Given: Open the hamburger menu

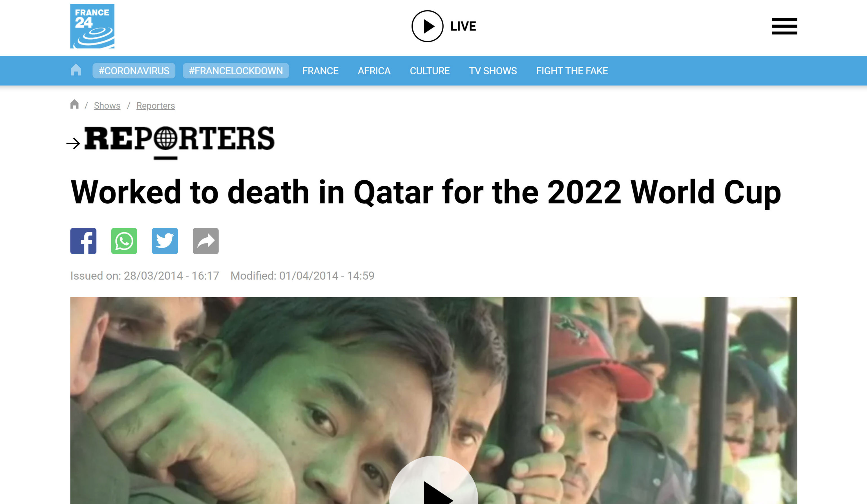Looking at the screenshot, I should (x=784, y=26).
